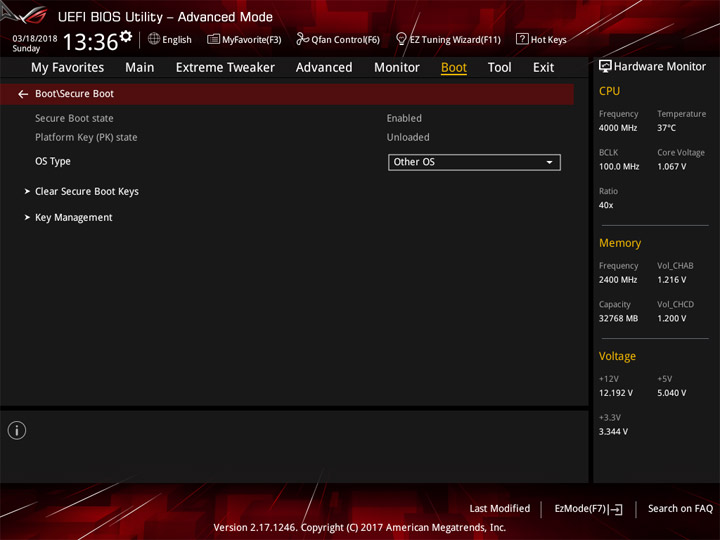Click the 3.344 V value

coord(613,432)
